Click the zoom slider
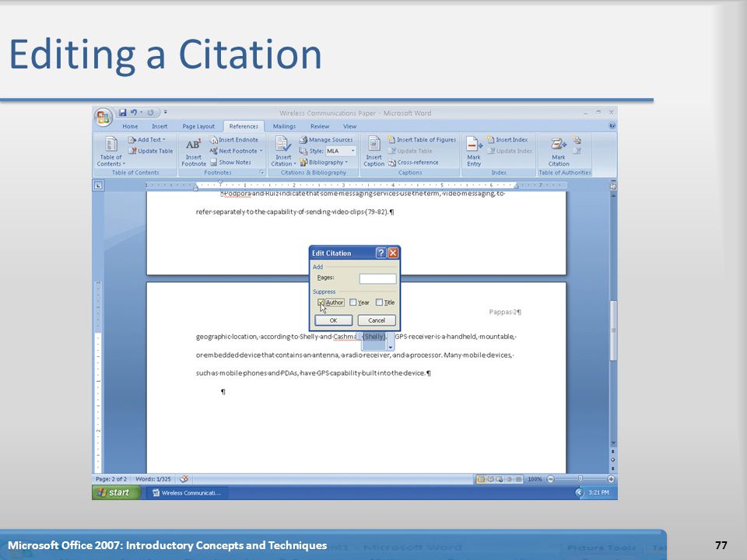Screen dimensions: 747x560 click(580, 478)
